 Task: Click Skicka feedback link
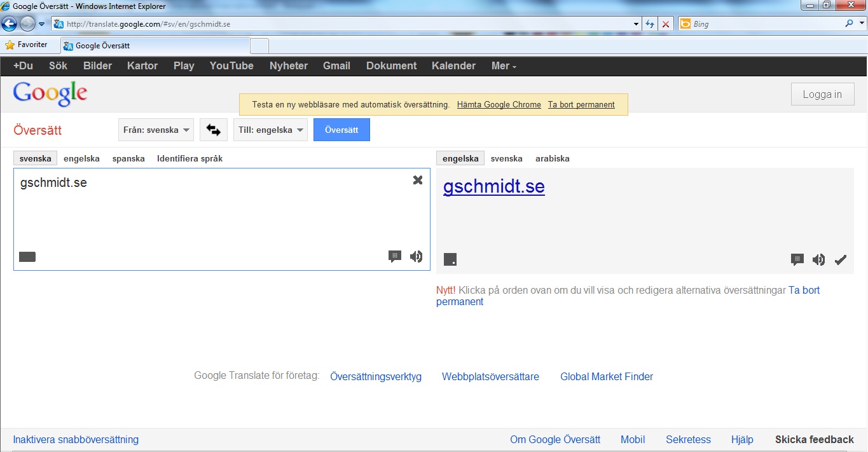(815, 439)
